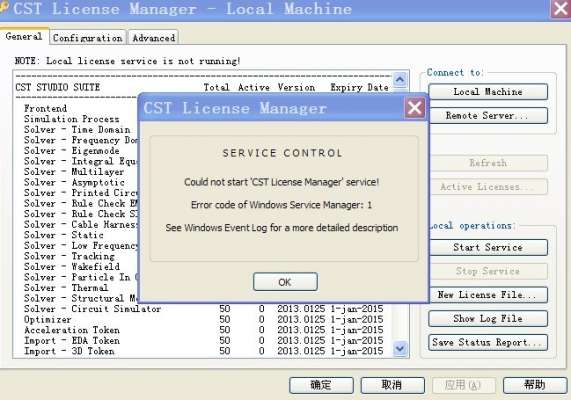This screenshot has height=400, width=571.
Task: Select 'Solver - Circuit Simulator' row
Action: [204, 309]
